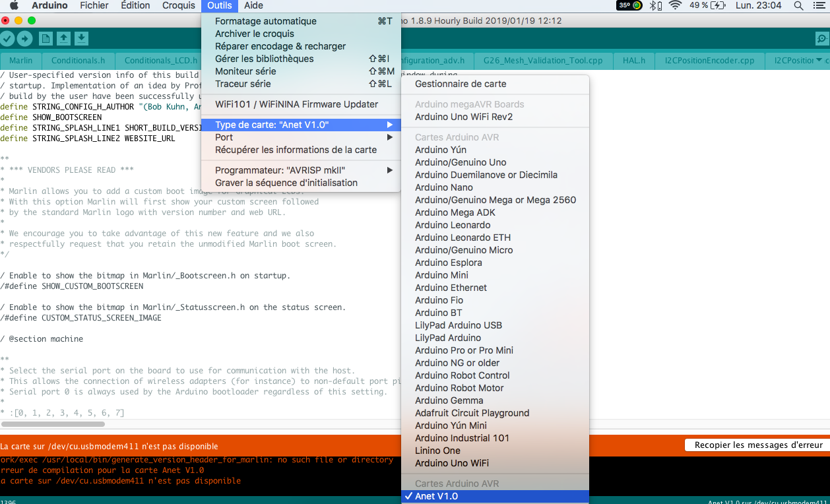The width and height of the screenshot is (830, 504).
Task: Switch to G26_Mesh_Validation_Tool.cpp tab
Action: coord(543,61)
